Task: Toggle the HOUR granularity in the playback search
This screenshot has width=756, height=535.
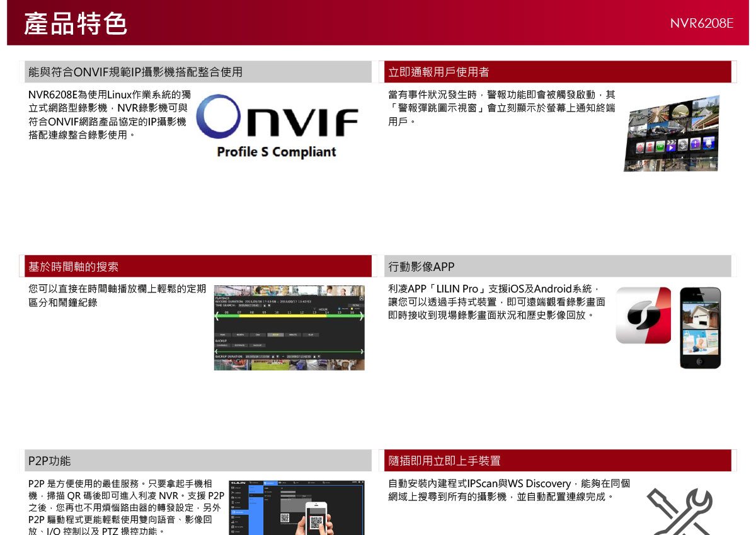Action: [275, 335]
